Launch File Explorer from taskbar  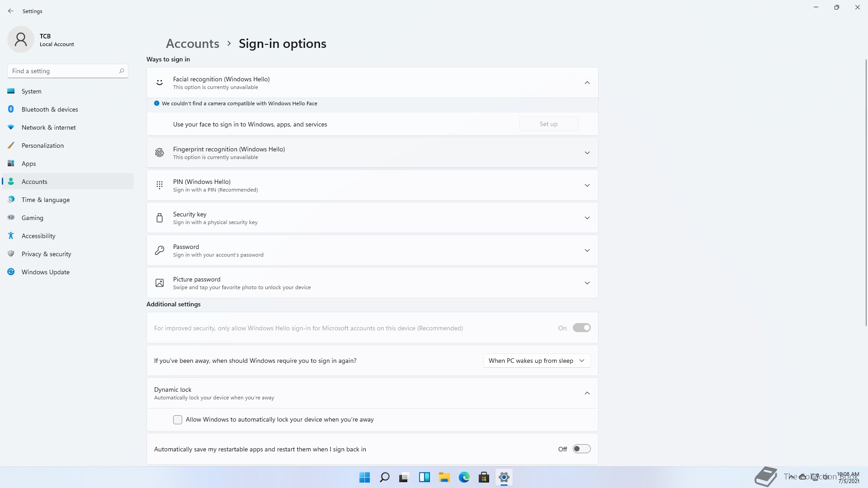click(x=444, y=477)
